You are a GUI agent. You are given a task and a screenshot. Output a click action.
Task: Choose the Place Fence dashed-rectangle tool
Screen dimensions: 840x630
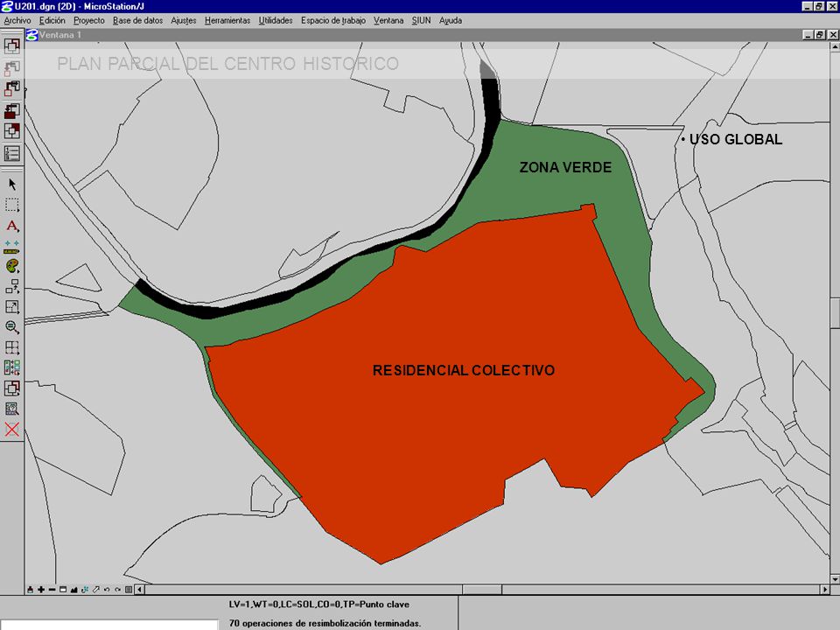tap(11, 205)
